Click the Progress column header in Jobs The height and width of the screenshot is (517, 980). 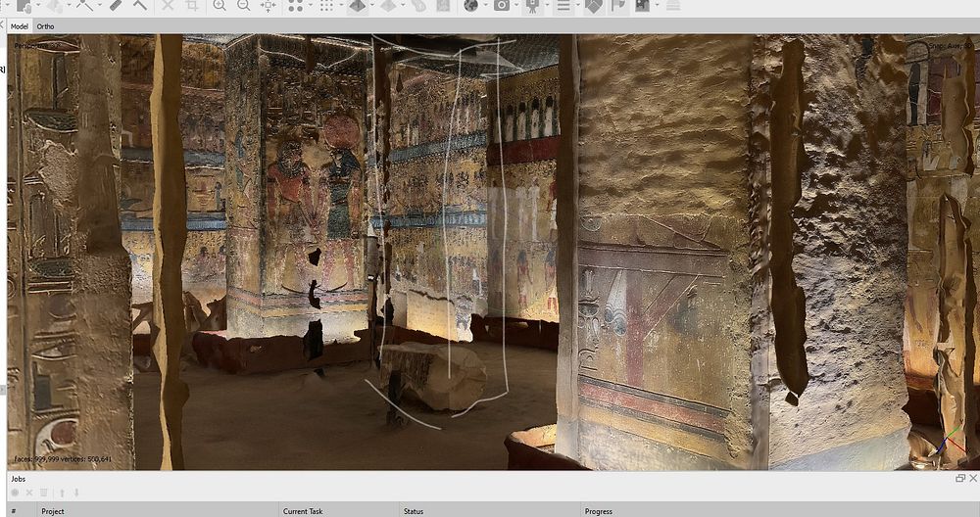[x=599, y=511]
